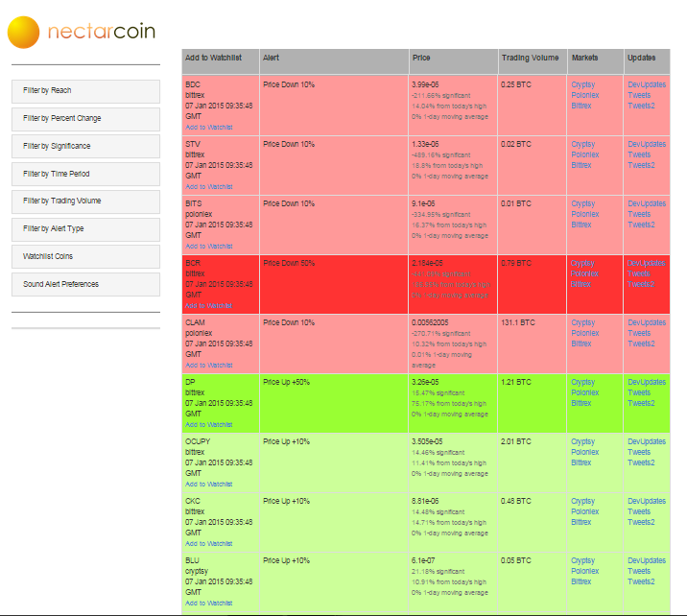
Task: Expand Filter by Percent Change
Action: (86, 119)
